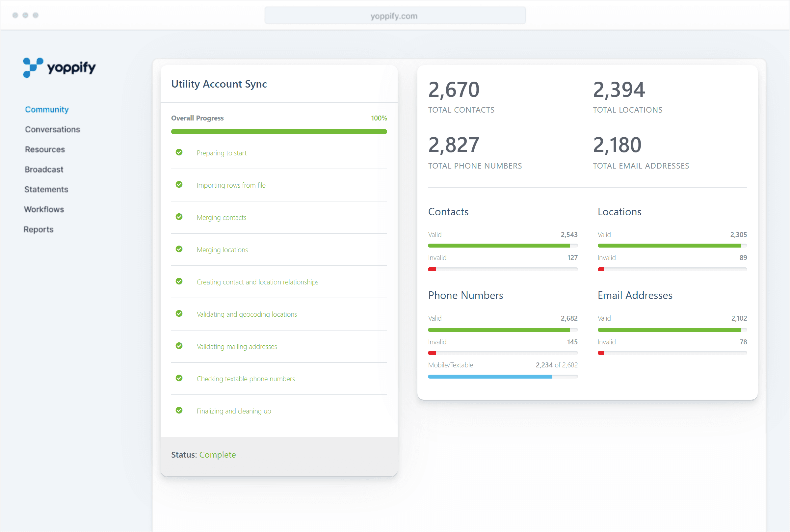Open the Statements page
This screenshot has height=532, width=790.
46,189
